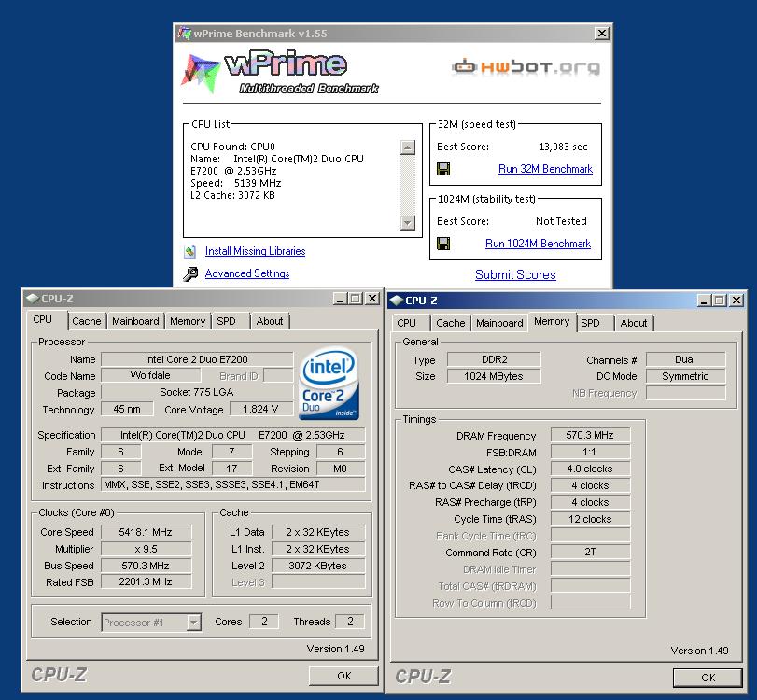Screen dimensions: 757x700
Task: Click the CPU List scroll up arrow
Action: click(408, 147)
